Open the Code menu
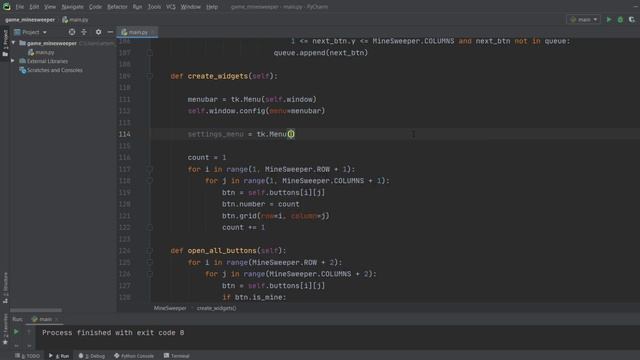Screen dimensions: 640x360 click(95, 7)
